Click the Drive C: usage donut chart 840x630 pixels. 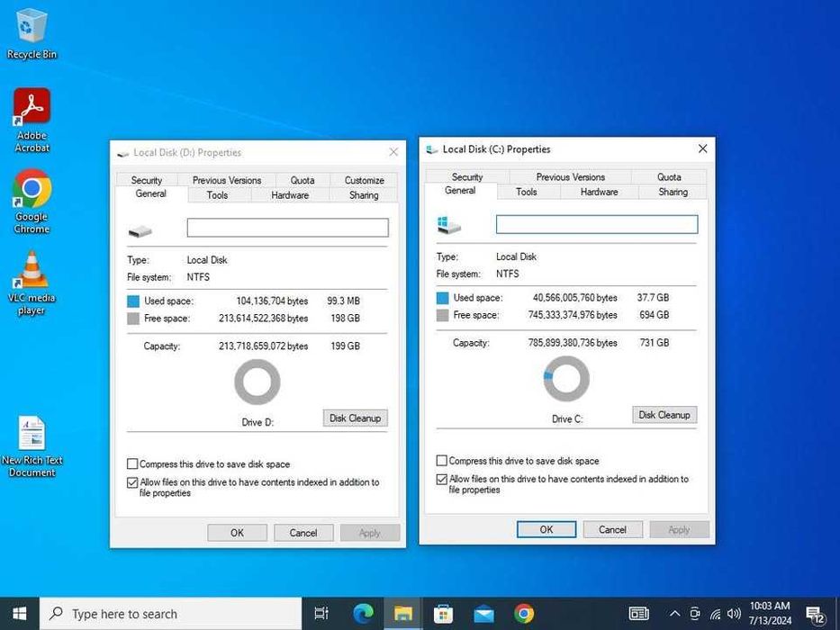point(566,379)
